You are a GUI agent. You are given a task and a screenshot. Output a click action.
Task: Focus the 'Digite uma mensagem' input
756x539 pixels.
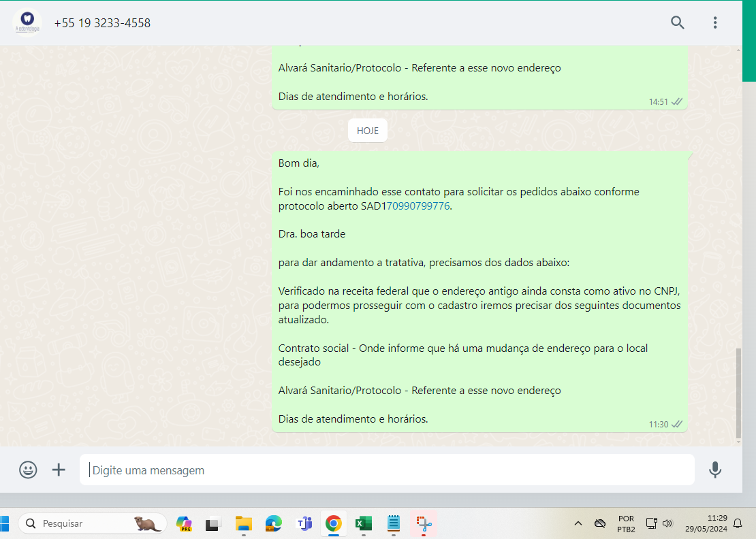coord(387,470)
